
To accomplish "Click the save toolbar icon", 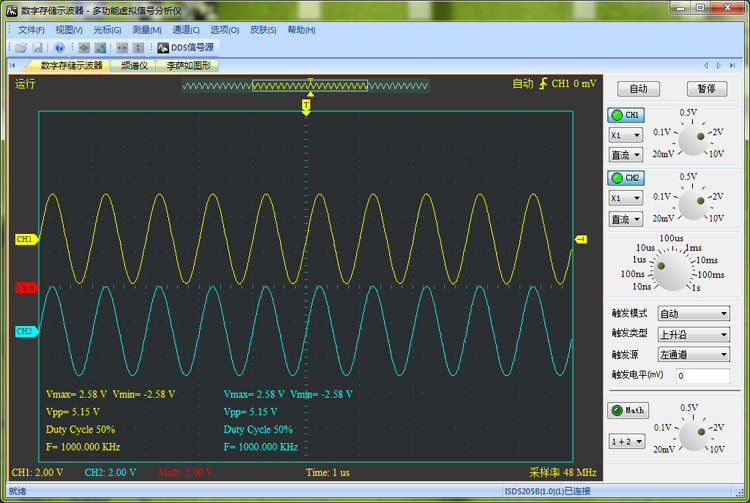I will click(37, 47).
